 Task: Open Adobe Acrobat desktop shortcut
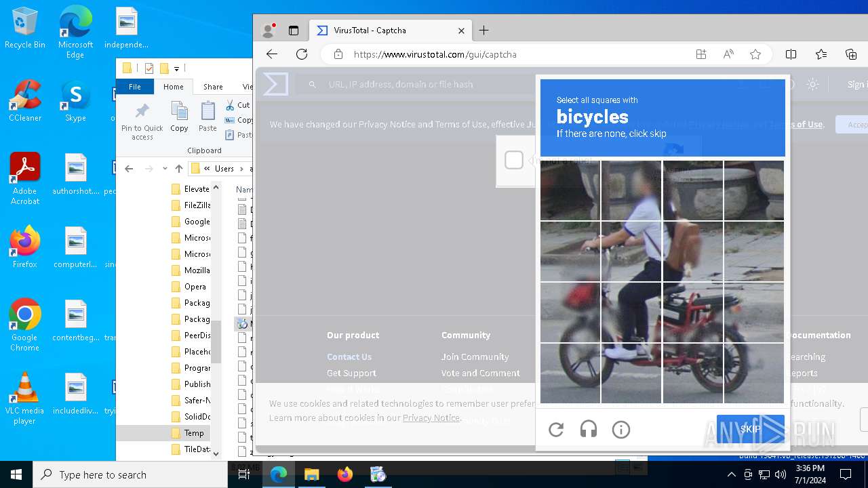point(25,178)
